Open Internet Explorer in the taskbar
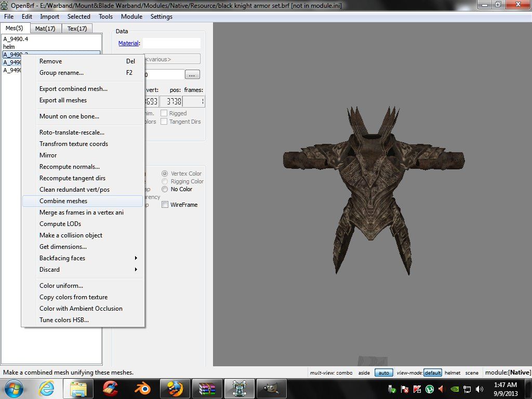 (46, 388)
